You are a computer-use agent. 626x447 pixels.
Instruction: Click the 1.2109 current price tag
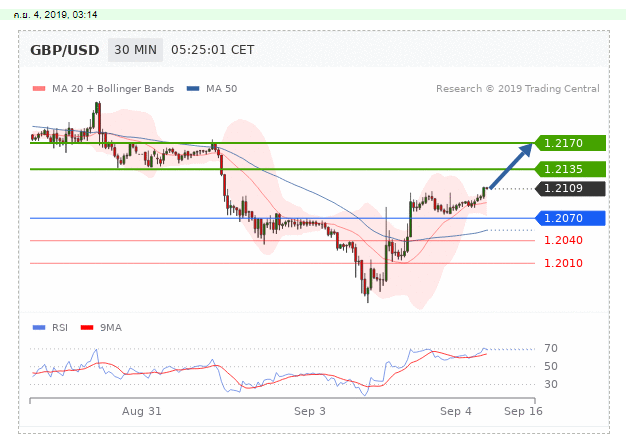pos(570,188)
